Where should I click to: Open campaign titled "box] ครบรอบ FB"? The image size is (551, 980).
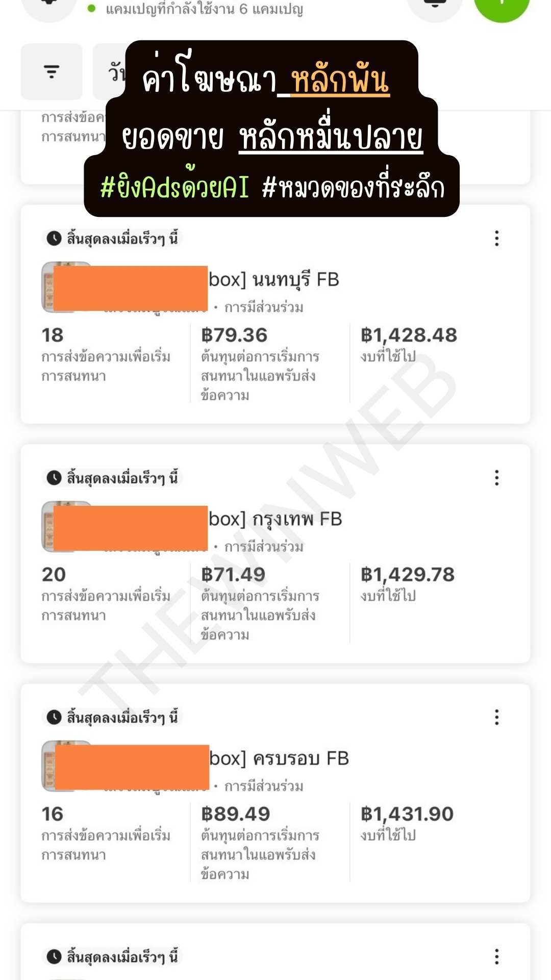point(279,758)
